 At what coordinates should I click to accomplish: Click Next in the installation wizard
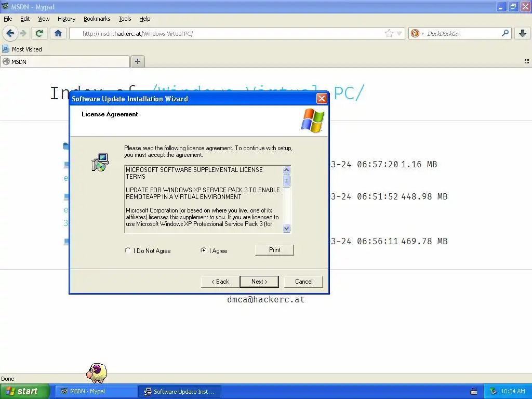pos(259,282)
